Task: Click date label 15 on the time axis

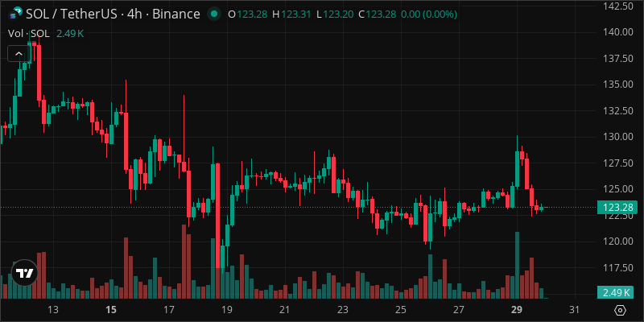Action: [x=111, y=309]
